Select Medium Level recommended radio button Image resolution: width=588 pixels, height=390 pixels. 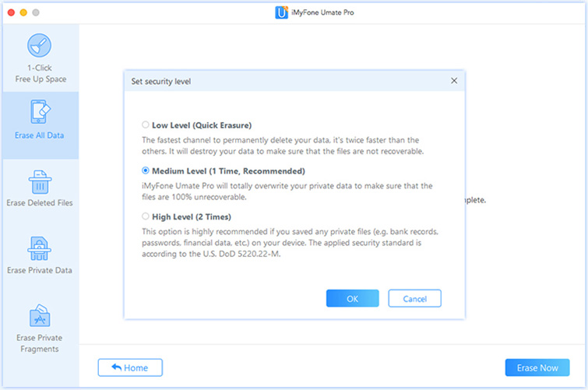click(146, 170)
